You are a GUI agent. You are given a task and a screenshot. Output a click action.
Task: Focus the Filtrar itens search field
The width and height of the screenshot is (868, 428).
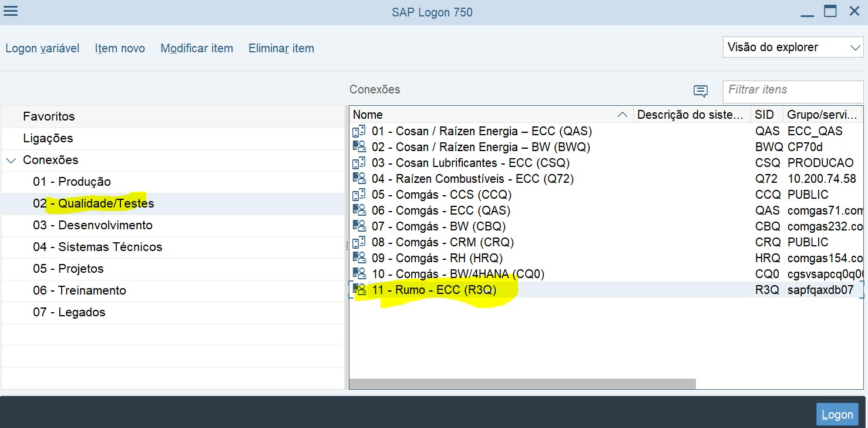(793, 92)
